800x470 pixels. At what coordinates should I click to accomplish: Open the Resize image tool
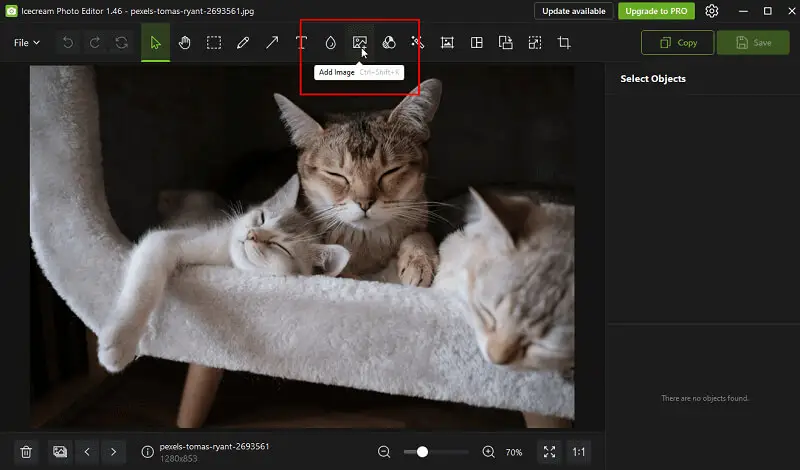(535, 43)
